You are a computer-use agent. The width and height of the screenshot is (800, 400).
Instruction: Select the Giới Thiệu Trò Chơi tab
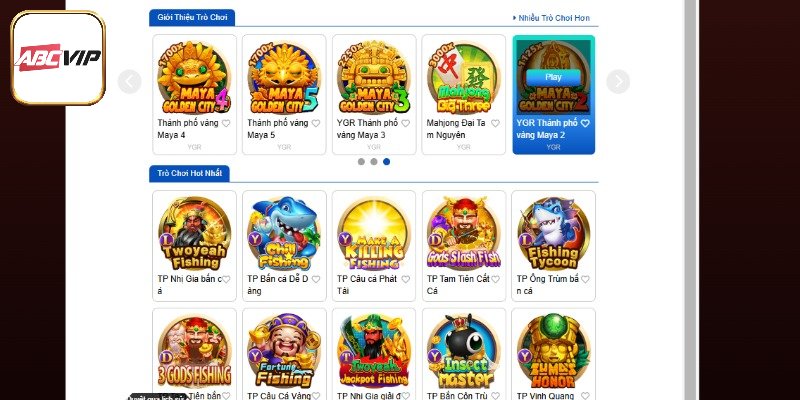coord(192,17)
